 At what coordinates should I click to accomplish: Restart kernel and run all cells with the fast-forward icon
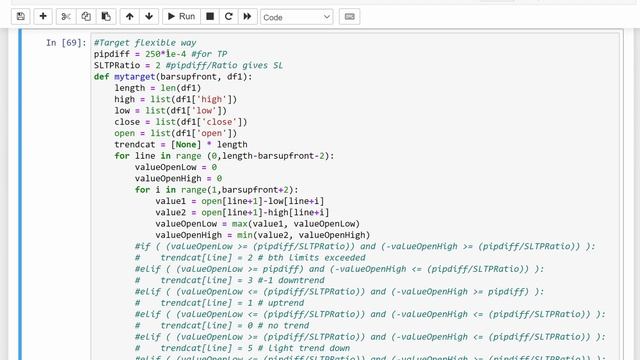[247, 17]
